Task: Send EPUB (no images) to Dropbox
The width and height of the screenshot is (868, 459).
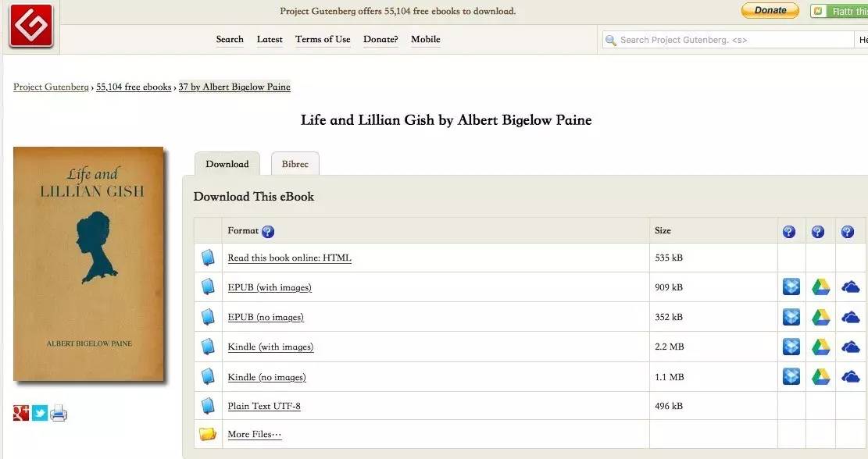Action: 791,316
